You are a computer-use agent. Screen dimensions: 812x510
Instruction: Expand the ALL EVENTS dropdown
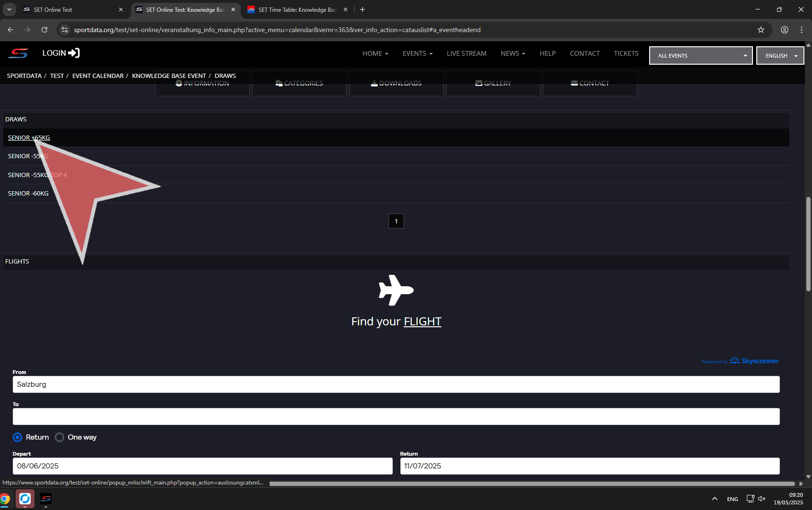coord(701,56)
